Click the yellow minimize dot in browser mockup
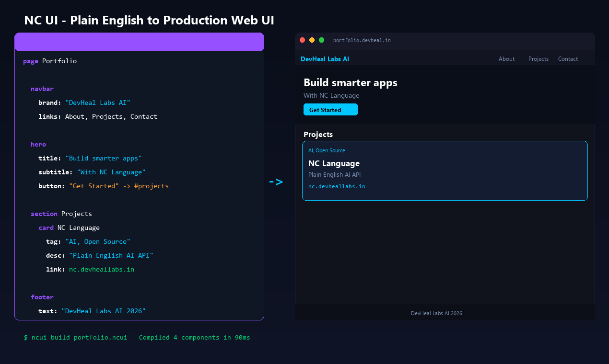This screenshot has width=609, height=364. pos(312,40)
